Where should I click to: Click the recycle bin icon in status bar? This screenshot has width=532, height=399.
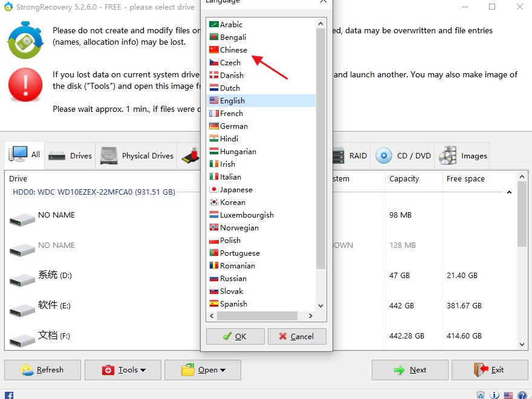(x=481, y=395)
